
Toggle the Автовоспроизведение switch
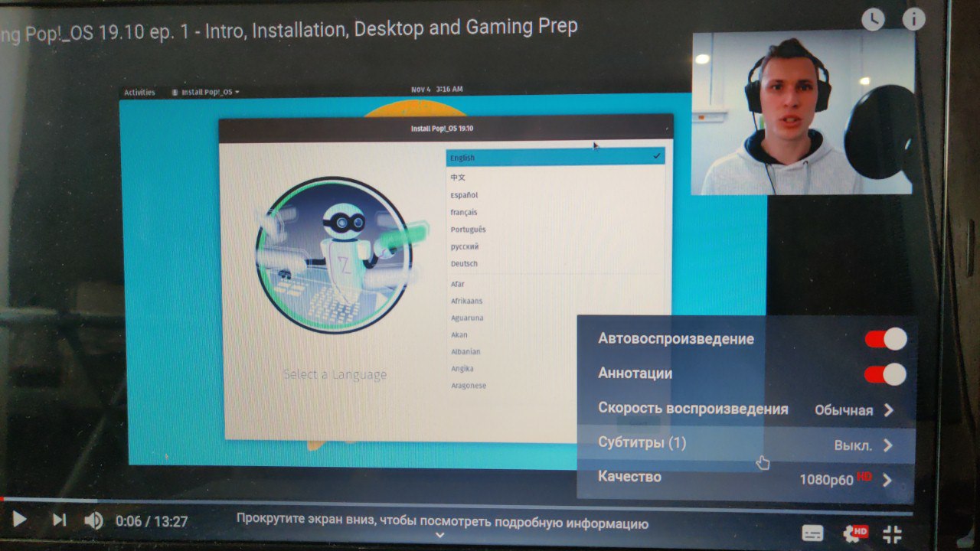tap(886, 339)
